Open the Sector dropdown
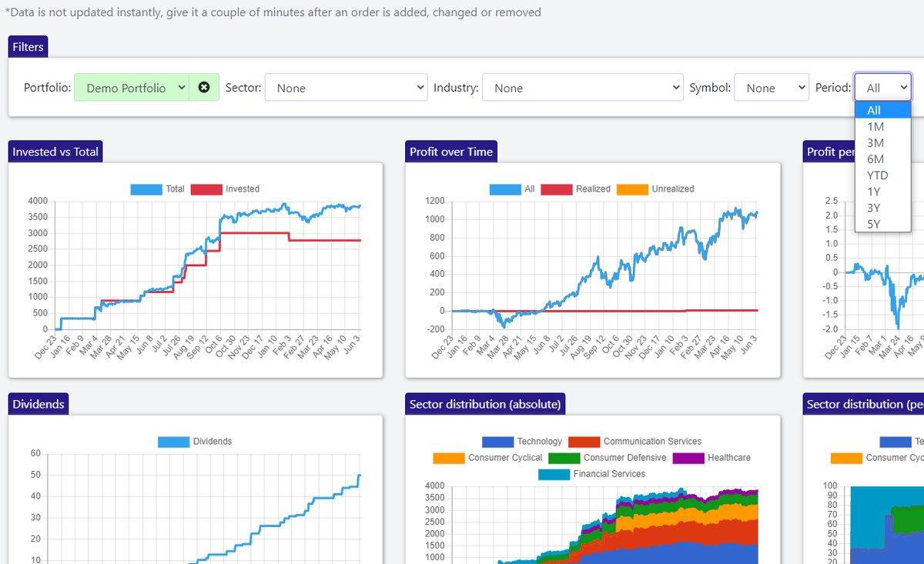Image resolution: width=924 pixels, height=564 pixels. [x=346, y=87]
